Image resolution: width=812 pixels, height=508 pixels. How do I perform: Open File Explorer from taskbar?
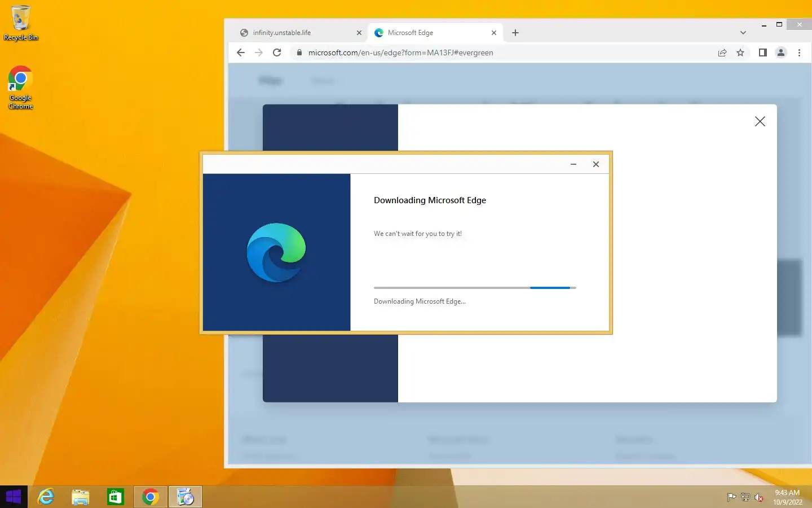pyautogui.click(x=81, y=497)
